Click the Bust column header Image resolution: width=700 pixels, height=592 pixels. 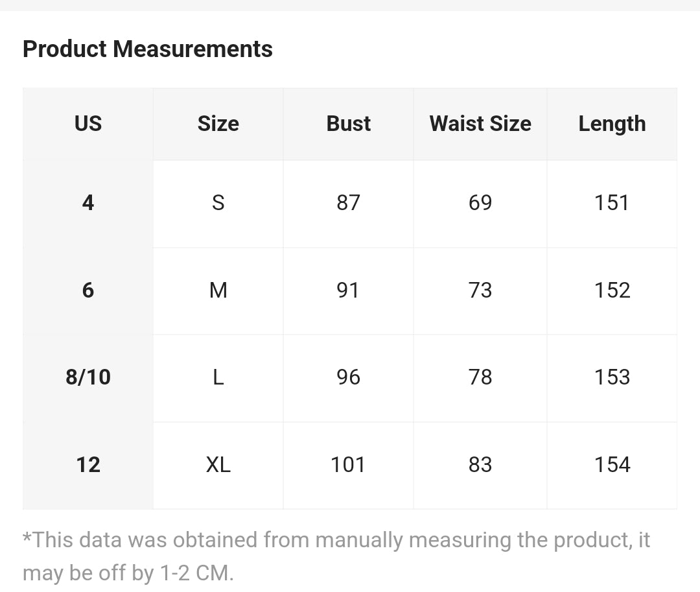(348, 124)
